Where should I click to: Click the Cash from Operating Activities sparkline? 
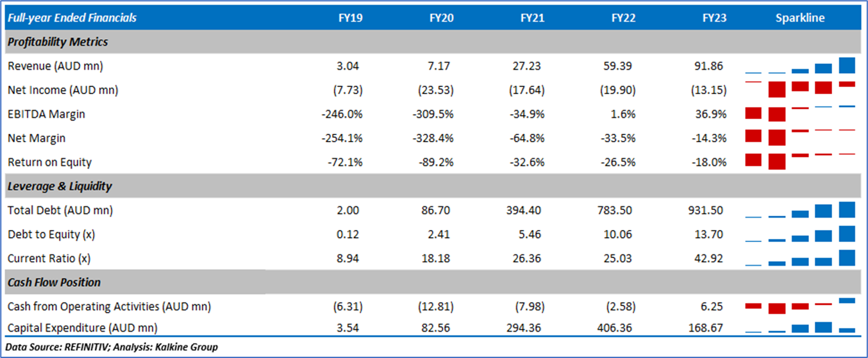click(800, 305)
